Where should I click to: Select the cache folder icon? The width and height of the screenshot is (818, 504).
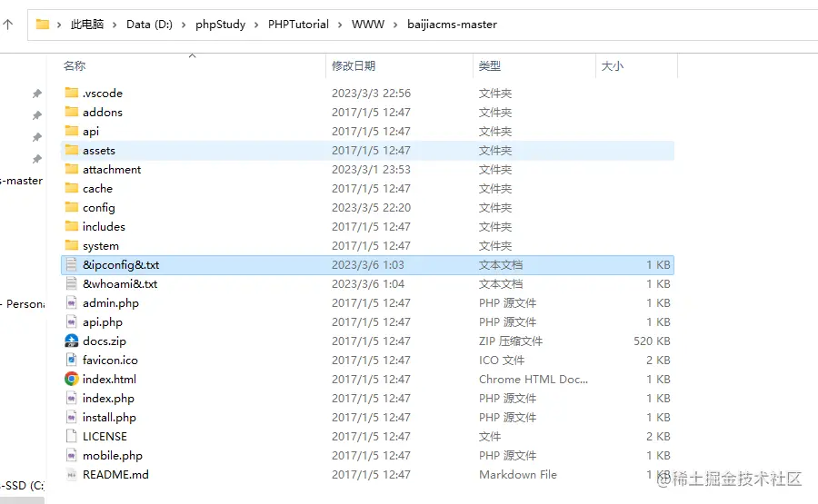tap(72, 188)
